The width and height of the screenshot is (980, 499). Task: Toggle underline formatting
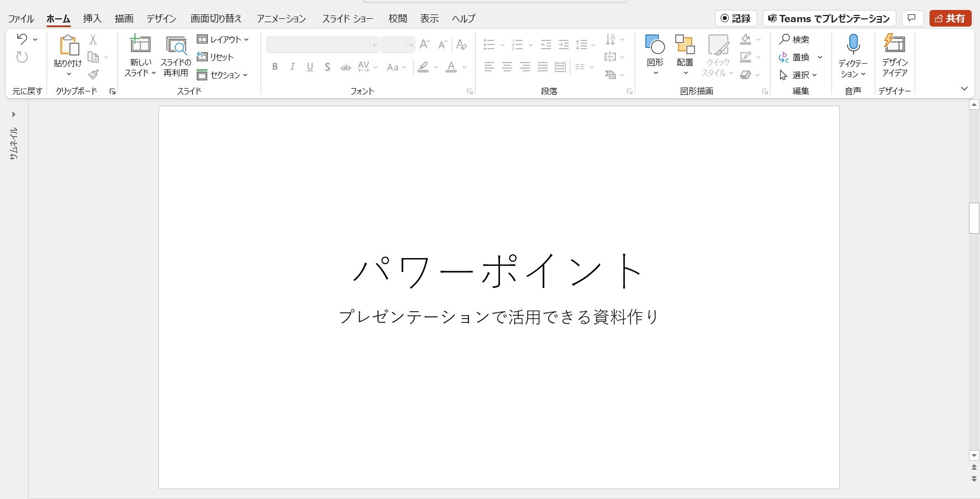point(310,67)
